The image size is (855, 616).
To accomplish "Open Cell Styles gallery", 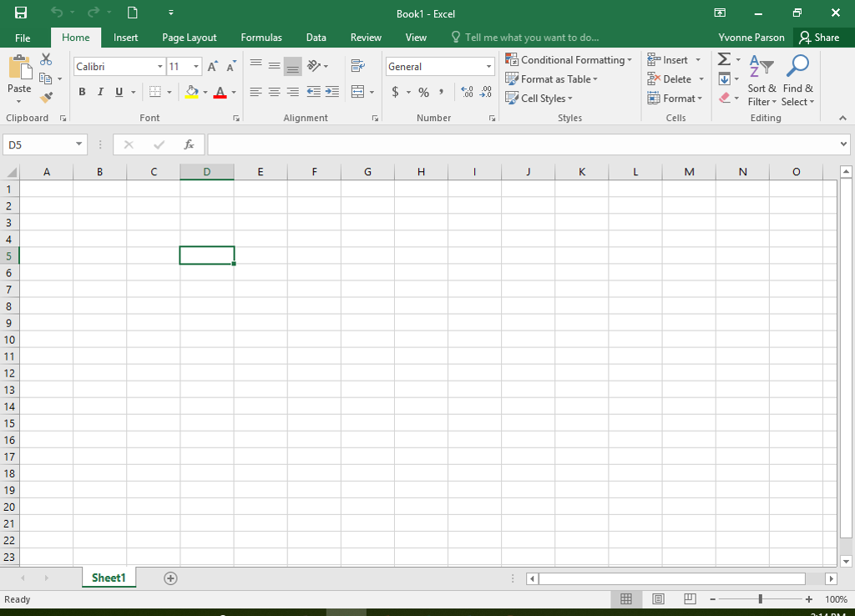I will point(539,98).
